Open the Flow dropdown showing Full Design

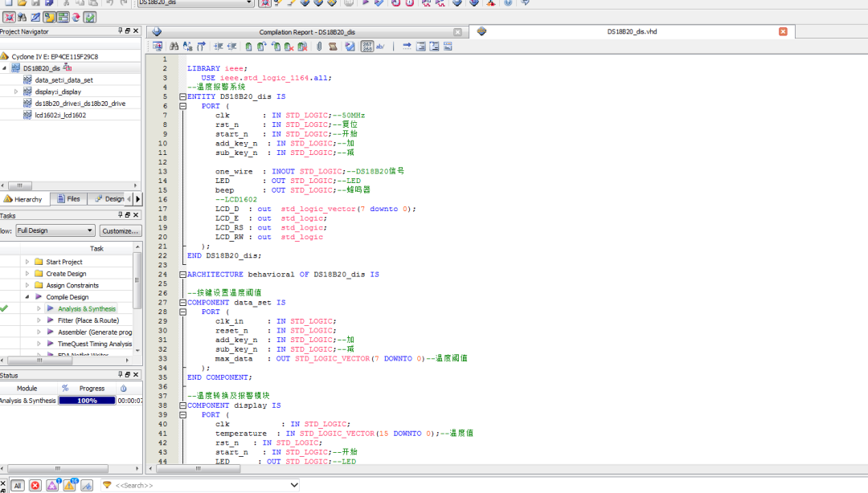tap(55, 231)
